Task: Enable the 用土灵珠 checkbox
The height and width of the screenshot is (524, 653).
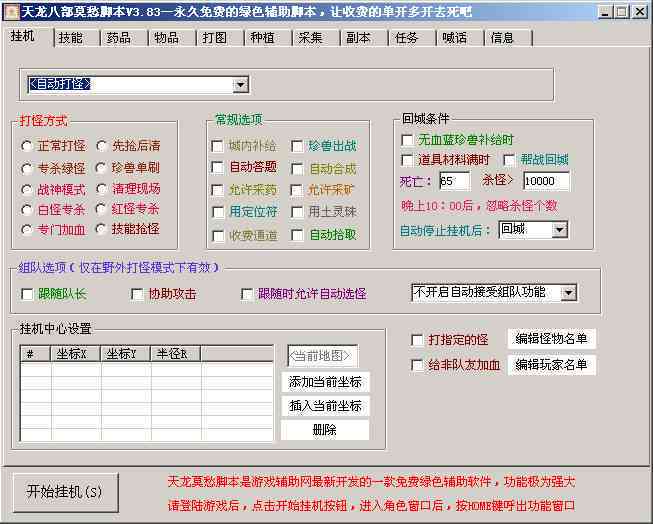Action: pos(297,212)
